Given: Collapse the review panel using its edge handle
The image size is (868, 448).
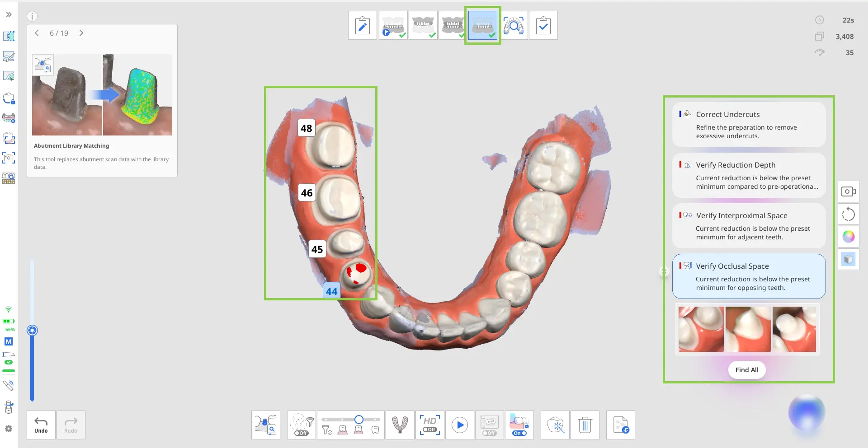Looking at the screenshot, I should 664,271.
